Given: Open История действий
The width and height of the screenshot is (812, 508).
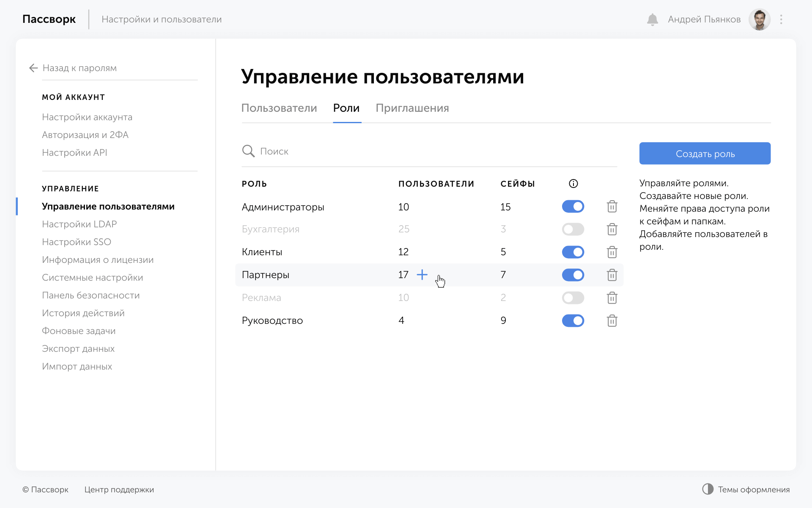Looking at the screenshot, I should click(x=83, y=313).
